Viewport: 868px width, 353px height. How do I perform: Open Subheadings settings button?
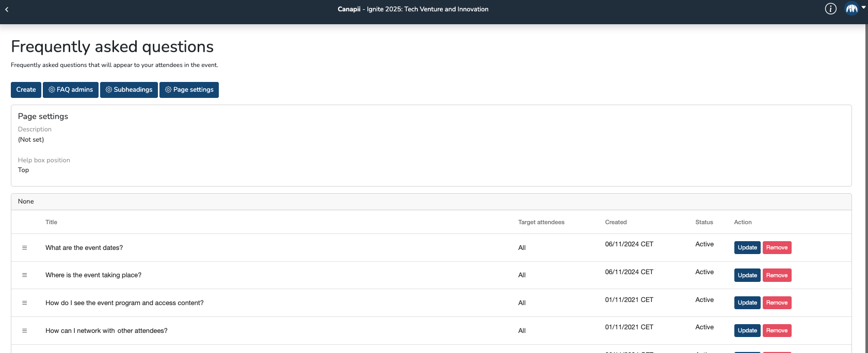129,90
